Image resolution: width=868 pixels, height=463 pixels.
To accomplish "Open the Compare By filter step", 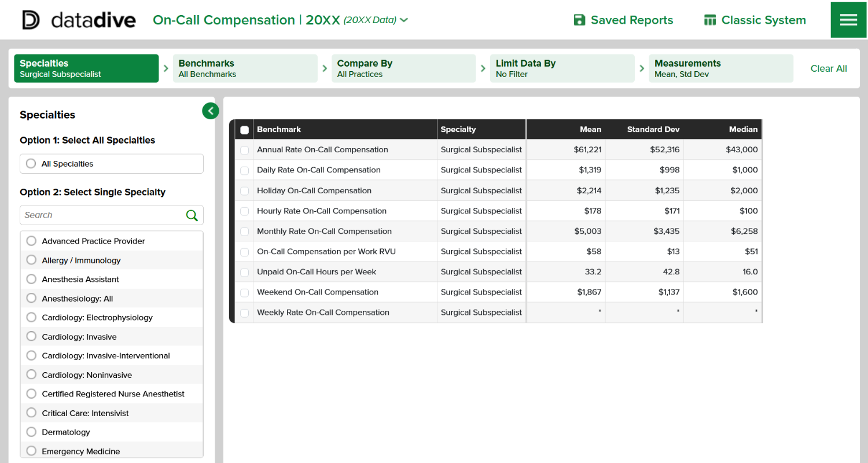I will tap(403, 68).
